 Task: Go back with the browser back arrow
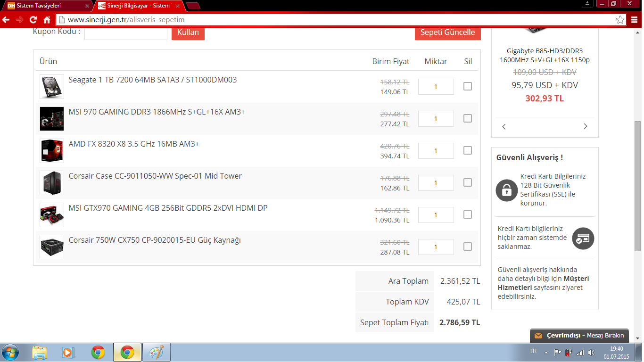6,20
